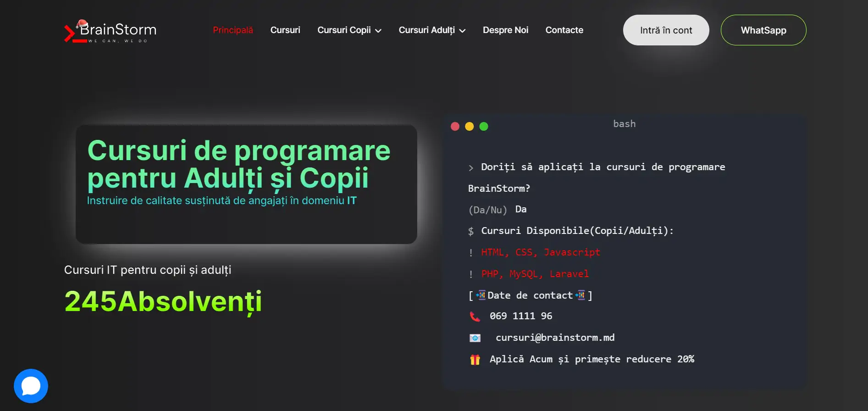This screenshot has height=411, width=868.
Task: Click the email envelope icon
Action: pos(475,338)
